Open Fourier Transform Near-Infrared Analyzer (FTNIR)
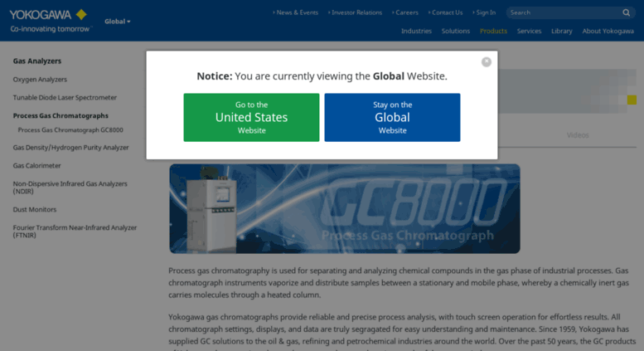644x351 pixels. [75, 232]
